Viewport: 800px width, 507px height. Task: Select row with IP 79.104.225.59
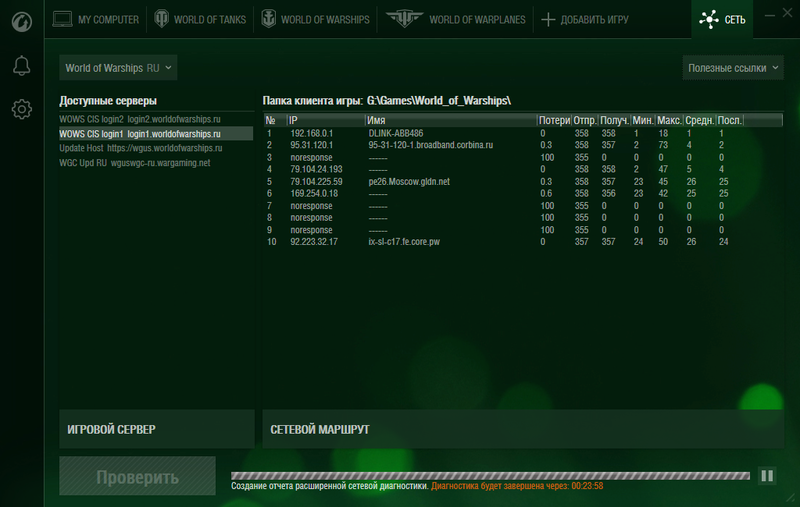pos(523,182)
